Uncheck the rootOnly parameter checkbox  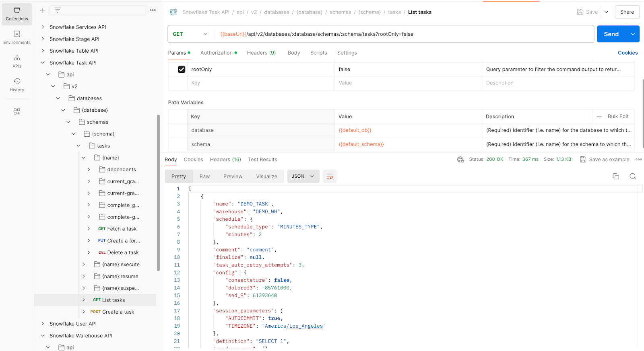tap(182, 70)
